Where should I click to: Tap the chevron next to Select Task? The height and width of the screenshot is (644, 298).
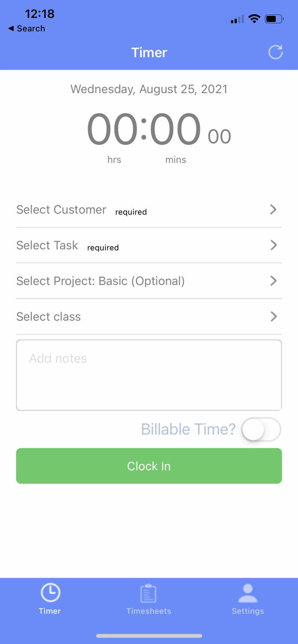tap(273, 245)
